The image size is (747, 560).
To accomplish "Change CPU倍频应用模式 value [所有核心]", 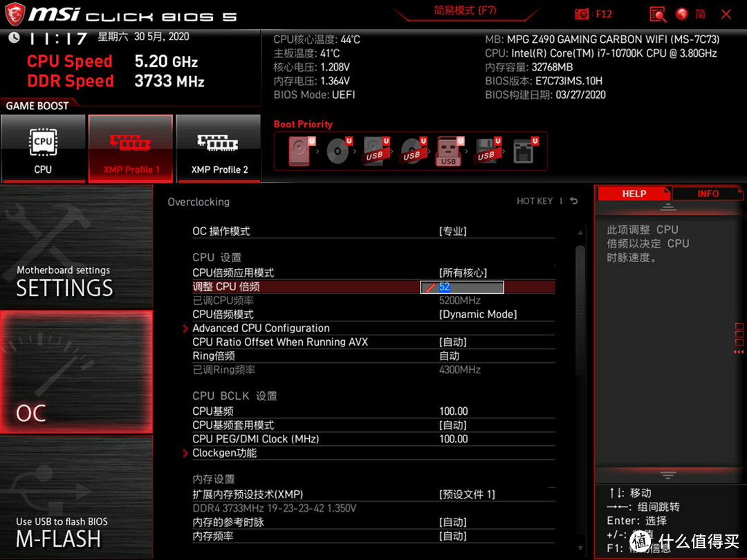I will tap(463, 273).
